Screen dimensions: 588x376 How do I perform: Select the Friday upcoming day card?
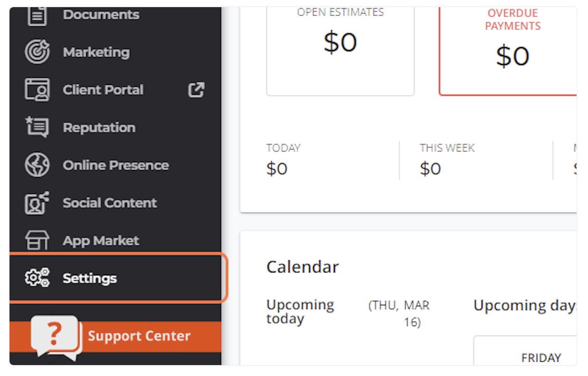tap(525, 351)
